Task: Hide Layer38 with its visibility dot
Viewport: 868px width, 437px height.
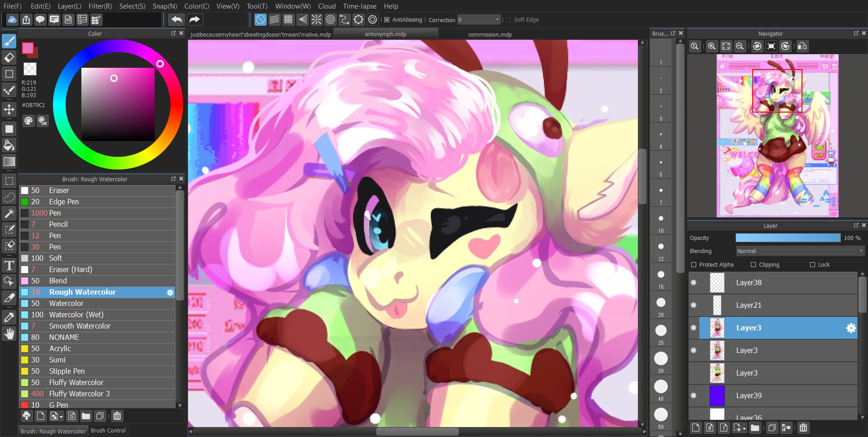Action: coord(693,283)
